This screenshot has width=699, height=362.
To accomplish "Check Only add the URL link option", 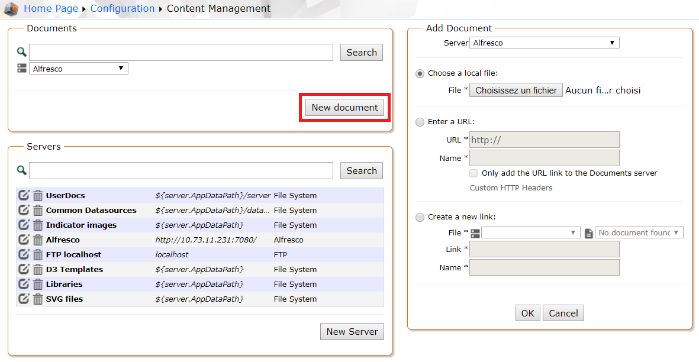I will pos(473,173).
